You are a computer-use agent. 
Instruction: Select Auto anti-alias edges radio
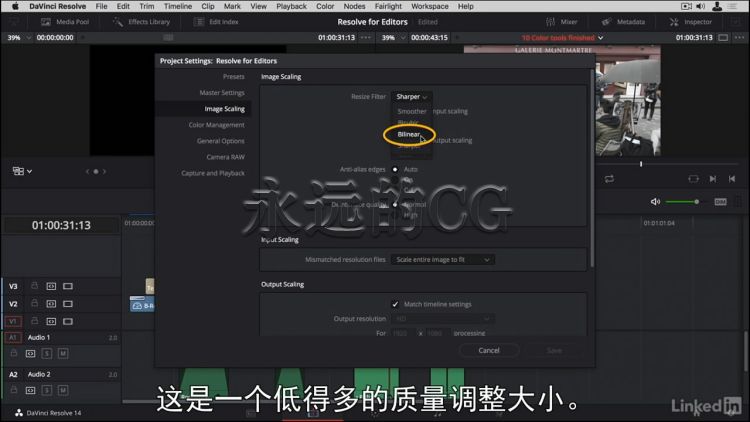coord(395,169)
